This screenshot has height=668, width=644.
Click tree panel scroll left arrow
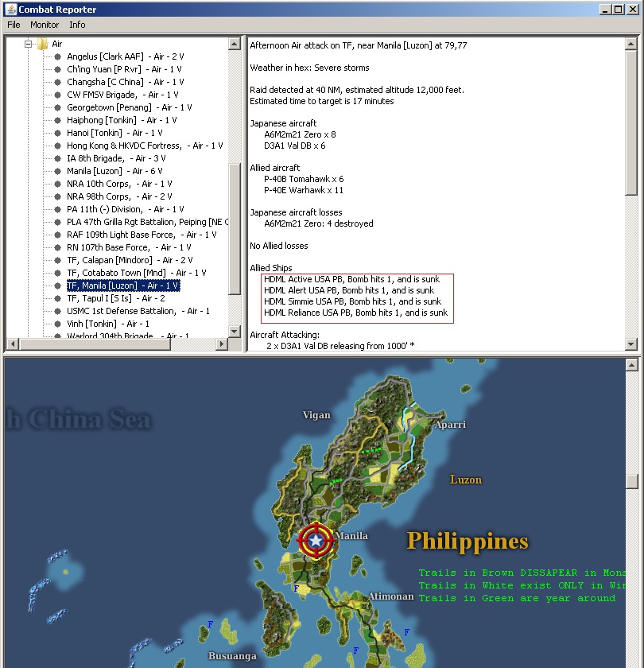[13, 344]
